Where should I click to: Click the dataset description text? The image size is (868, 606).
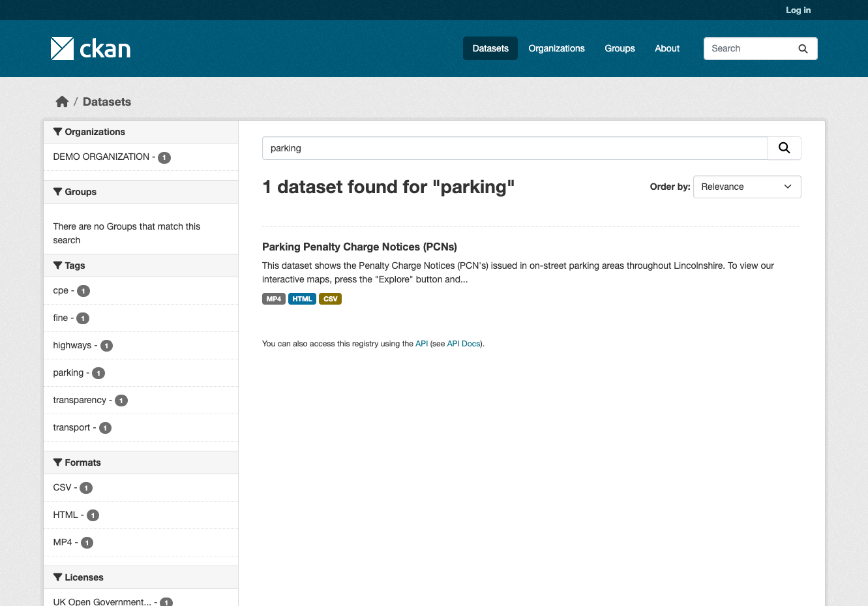pyautogui.click(x=518, y=273)
